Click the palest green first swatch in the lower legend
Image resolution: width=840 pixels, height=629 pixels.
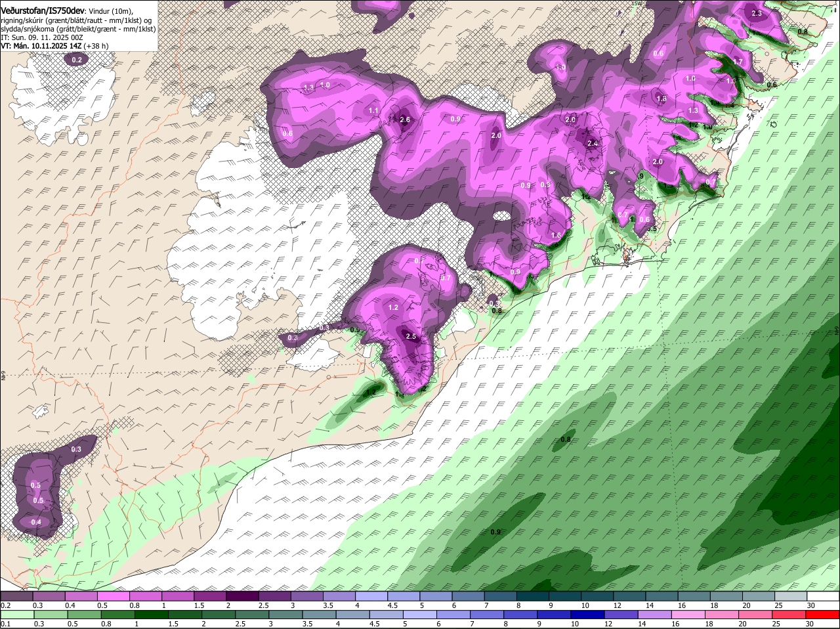[x=16, y=615]
